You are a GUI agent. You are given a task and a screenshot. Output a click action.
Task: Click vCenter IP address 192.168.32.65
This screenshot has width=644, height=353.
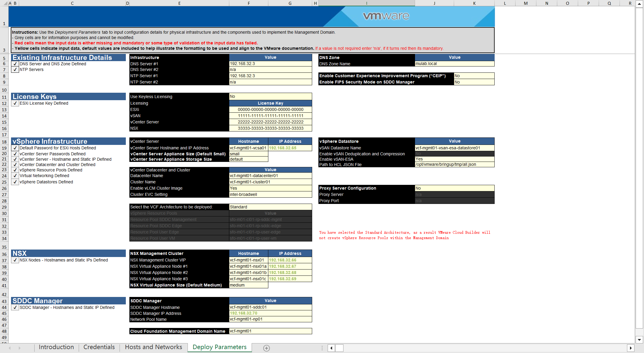click(290, 148)
